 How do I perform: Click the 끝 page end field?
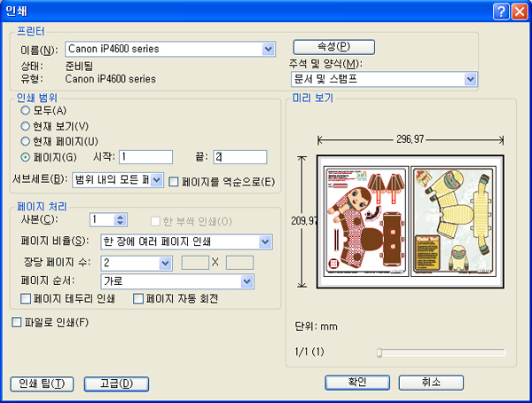pos(240,157)
